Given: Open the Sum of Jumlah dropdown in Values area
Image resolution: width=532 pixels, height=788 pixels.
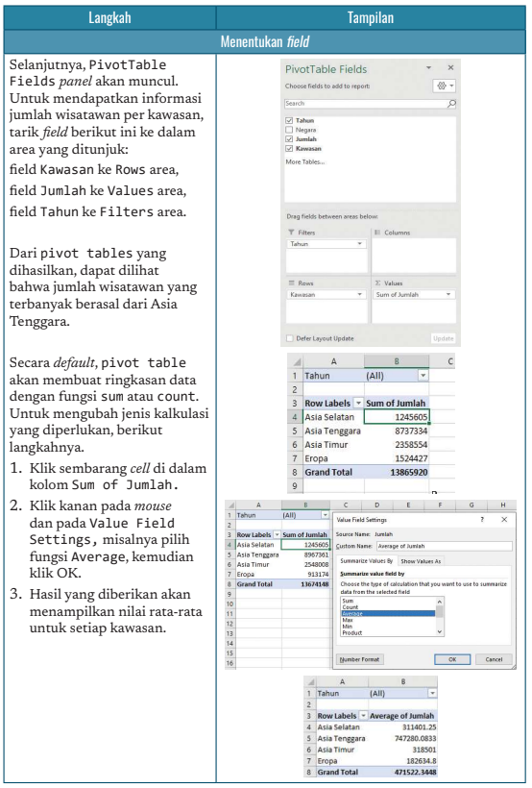Looking at the screenshot, I should click(448, 294).
